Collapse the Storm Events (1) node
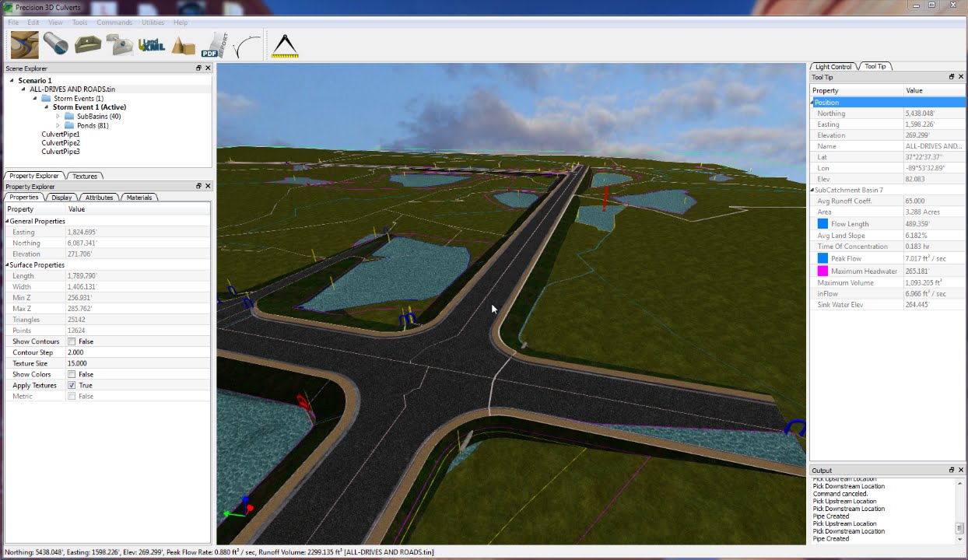This screenshot has height=560, width=968. point(35,99)
